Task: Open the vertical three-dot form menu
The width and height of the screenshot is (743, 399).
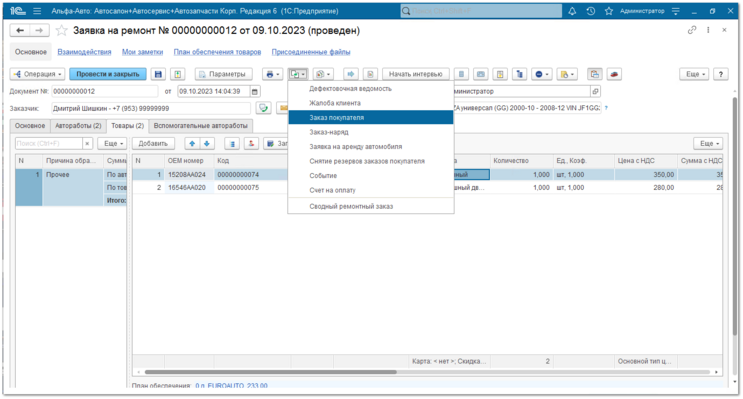Action: click(x=708, y=30)
